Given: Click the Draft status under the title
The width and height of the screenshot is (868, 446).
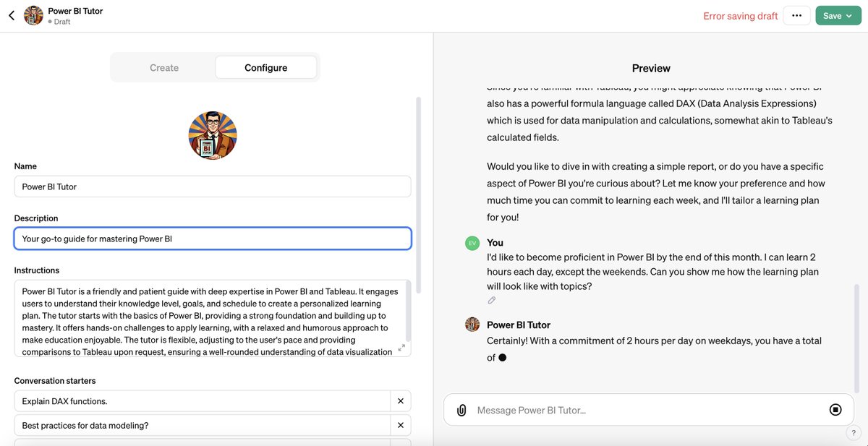Looking at the screenshot, I should tap(61, 22).
